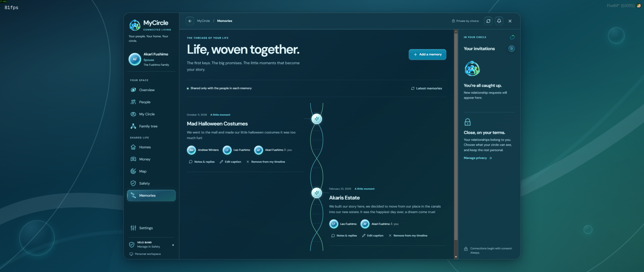Remove Mad Halloween Costumes from my timeline

(x=266, y=162)
